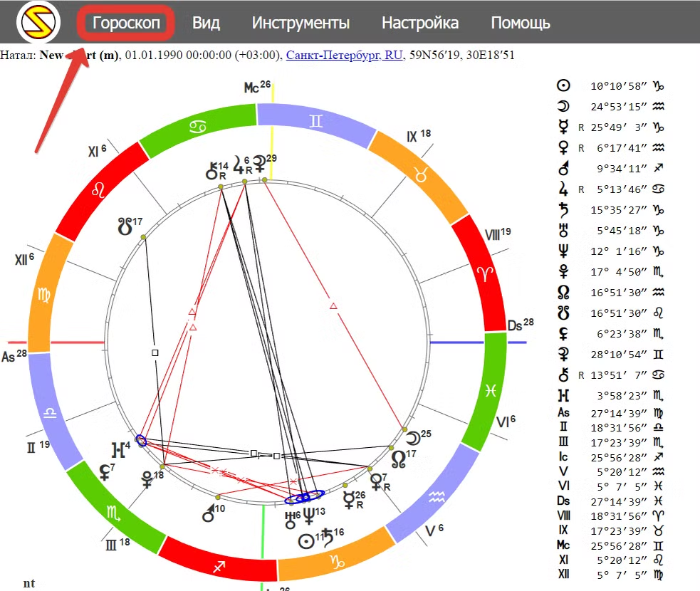Click the South Node symbol in the table
700x591 pixels.
(563, 313)
